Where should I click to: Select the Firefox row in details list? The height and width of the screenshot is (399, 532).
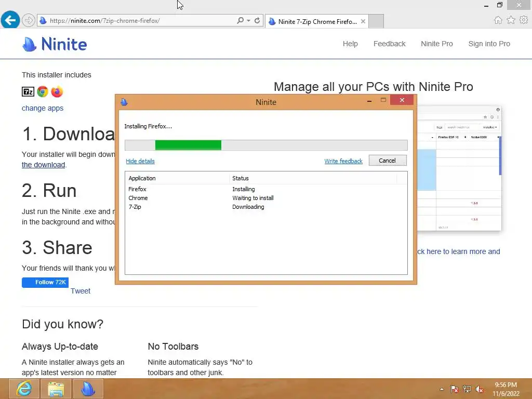coord(266,189)
